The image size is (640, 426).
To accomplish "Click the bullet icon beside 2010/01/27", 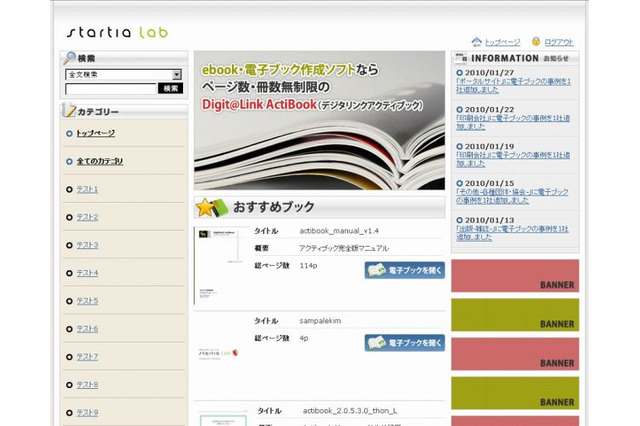I will click(460, 73).
